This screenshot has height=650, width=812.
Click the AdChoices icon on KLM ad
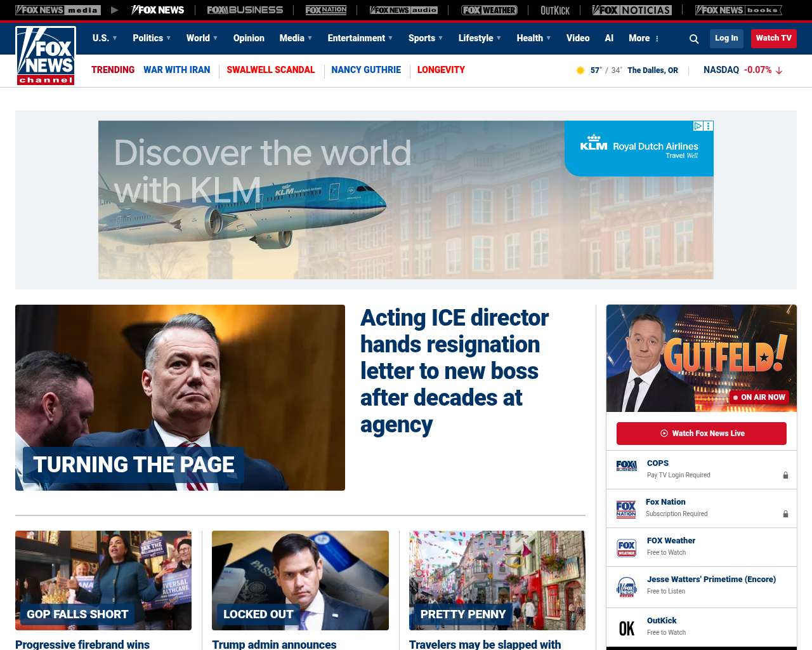click(x=698, y=126)
